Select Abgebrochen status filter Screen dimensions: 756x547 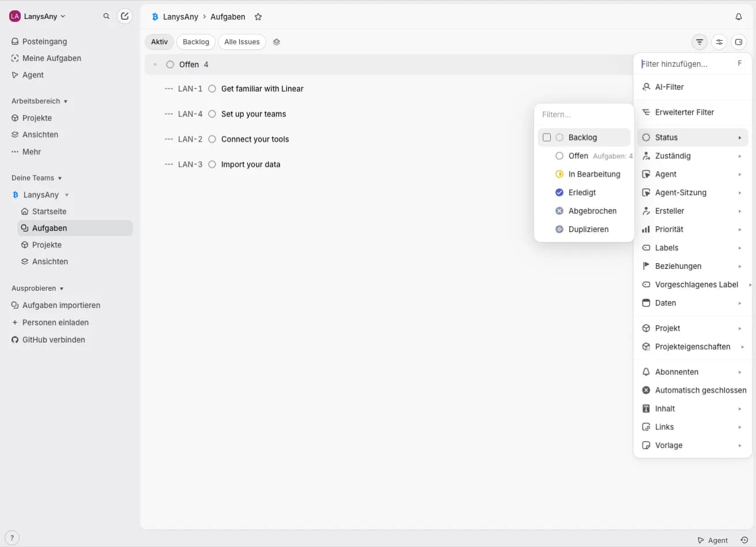click(x=584, y=211)
